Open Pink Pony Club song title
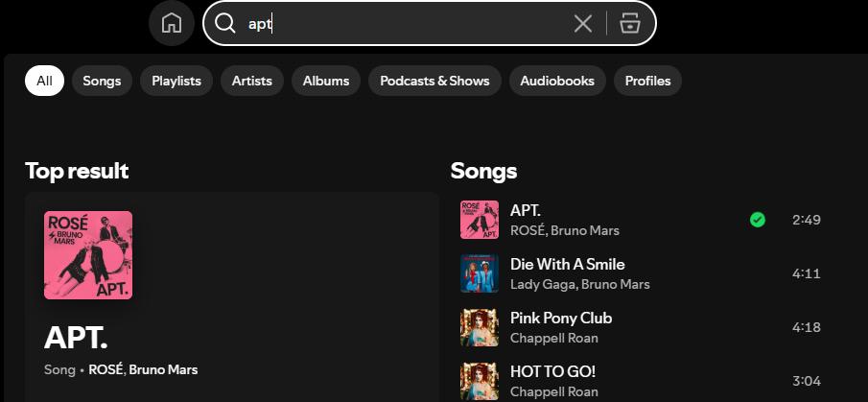Viewport: 868px width, 402px height. (561, 318)
